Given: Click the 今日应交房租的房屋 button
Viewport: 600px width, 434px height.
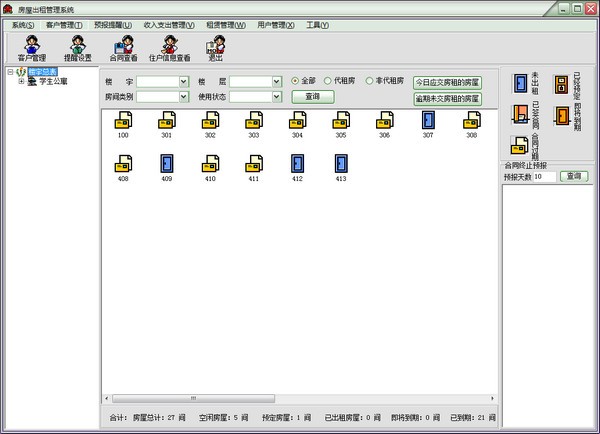Looking at the screenshot, I should [x=447, y=82].
